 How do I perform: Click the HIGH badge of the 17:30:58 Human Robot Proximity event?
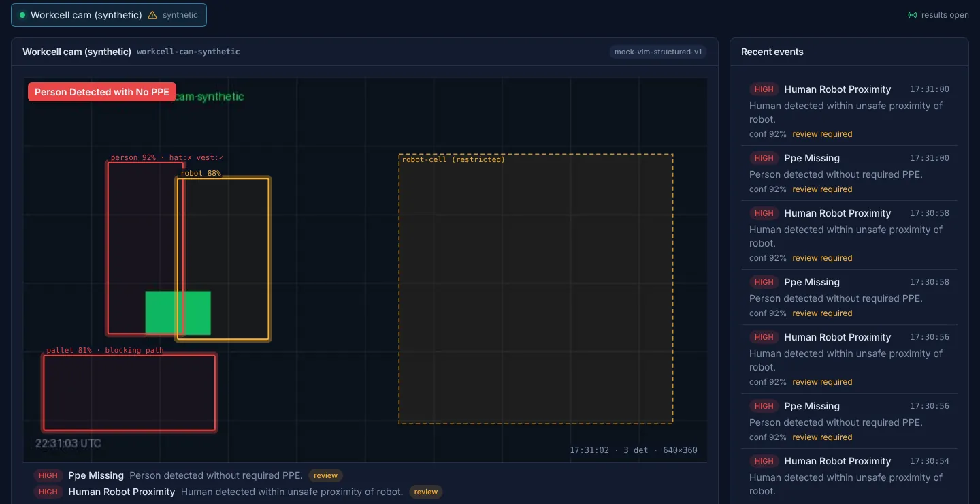click(764, 213)
